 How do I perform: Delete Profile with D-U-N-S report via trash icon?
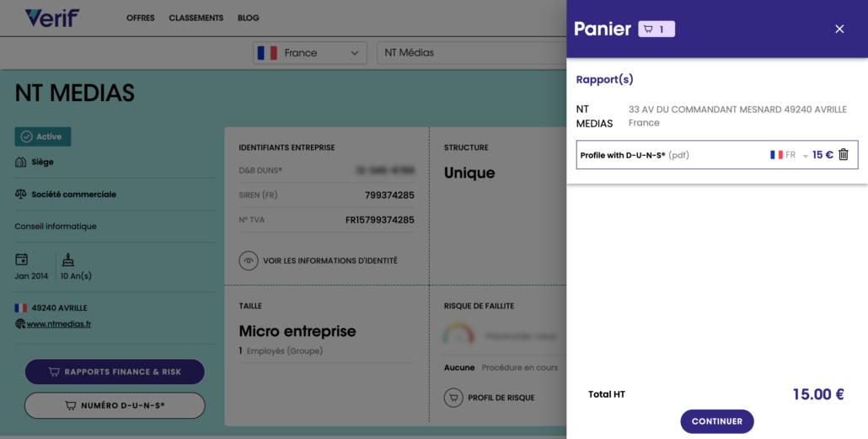pyautogui.click(x=843, y=154)
